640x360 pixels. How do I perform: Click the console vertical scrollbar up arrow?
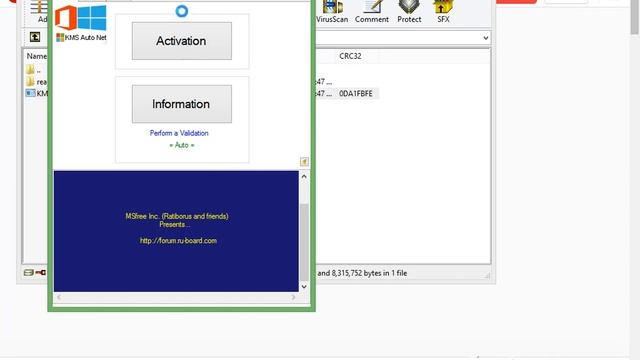[x=304, y=176]
